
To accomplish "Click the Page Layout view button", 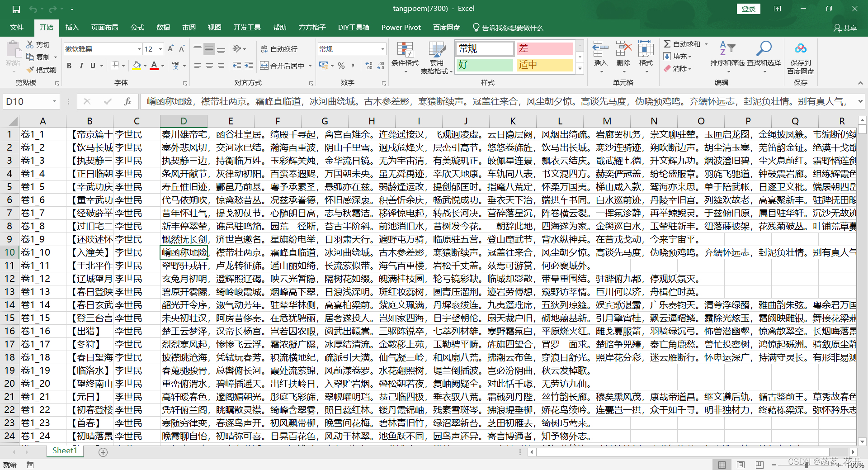I will tap(741, 465).
